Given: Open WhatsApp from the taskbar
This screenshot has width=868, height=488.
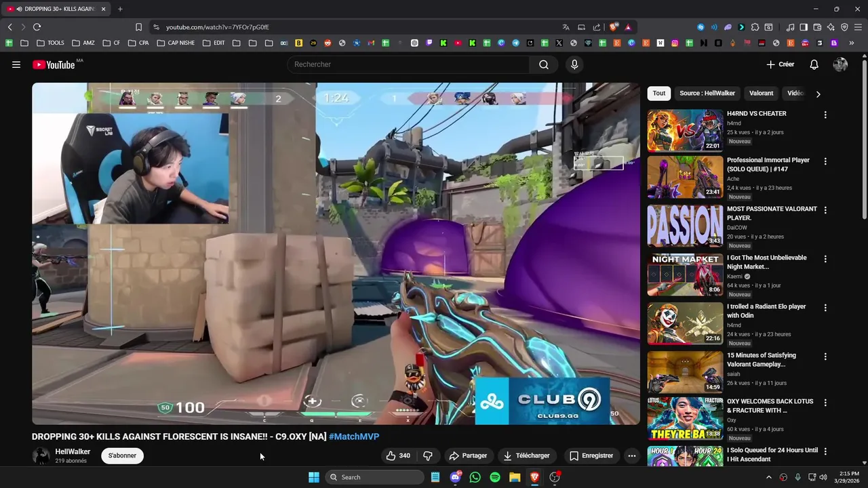Looking at the screenshot, I should pos(475,477).
